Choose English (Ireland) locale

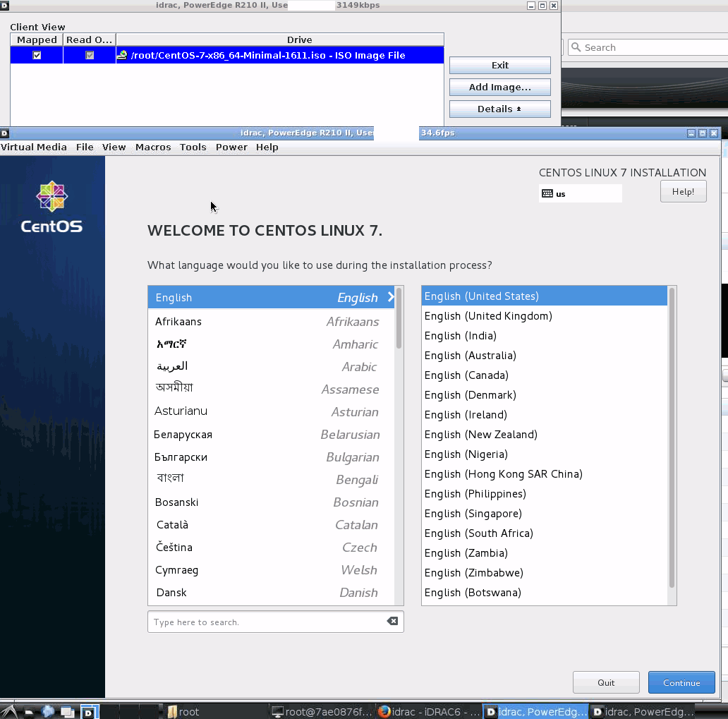(544, 414)
